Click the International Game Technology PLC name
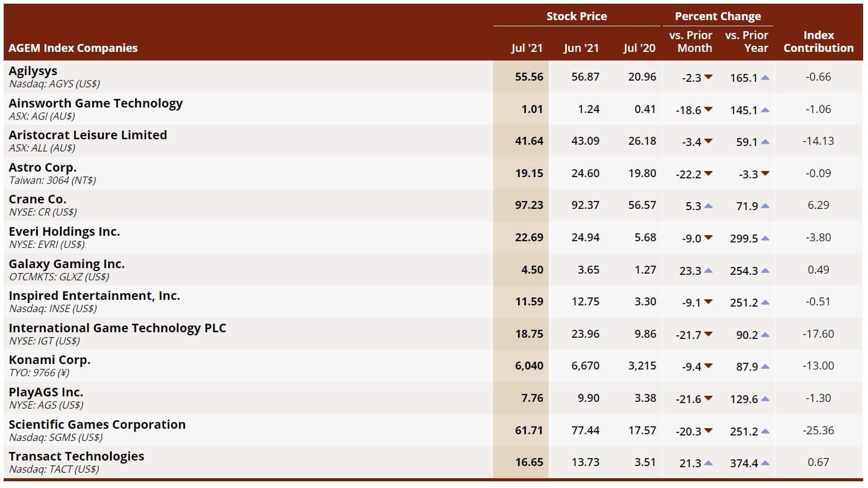 (117, 328)
